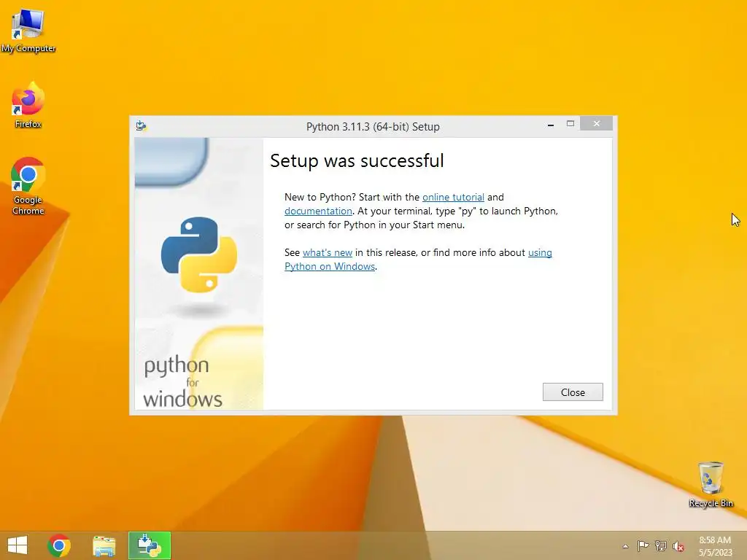This screenshot has width=747, height=560.
Task: Close the Python setup wizard with the Close button
Action: (573, 392)
